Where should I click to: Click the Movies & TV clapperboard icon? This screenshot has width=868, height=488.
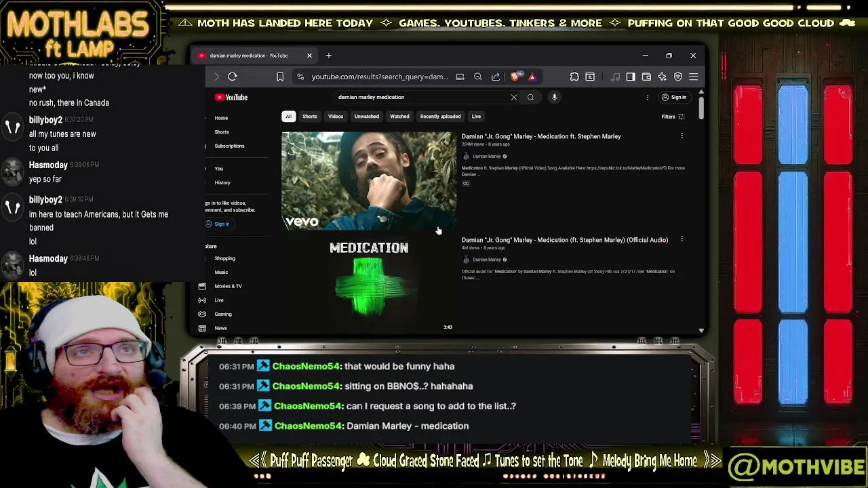click(x=202, y=286)
